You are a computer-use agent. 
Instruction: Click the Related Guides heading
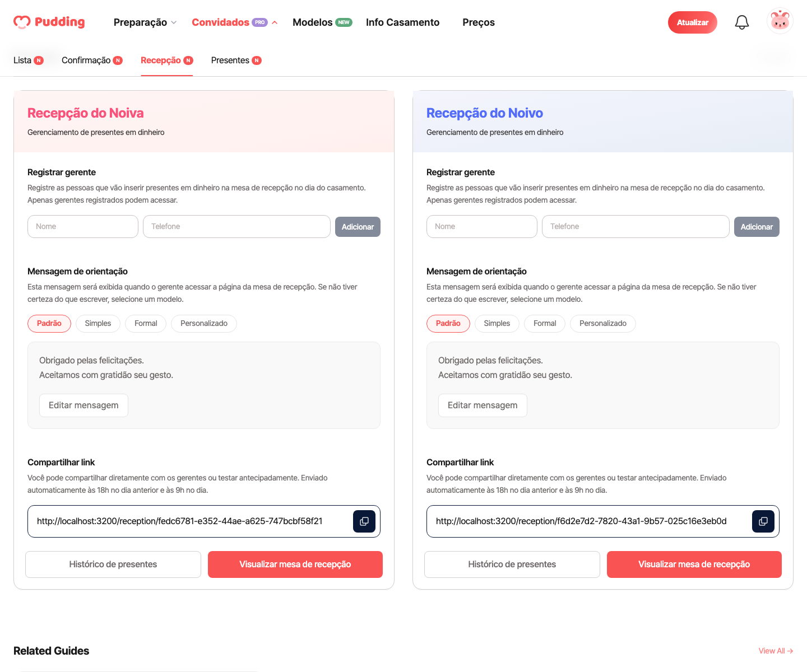click(x=52, y=651)
